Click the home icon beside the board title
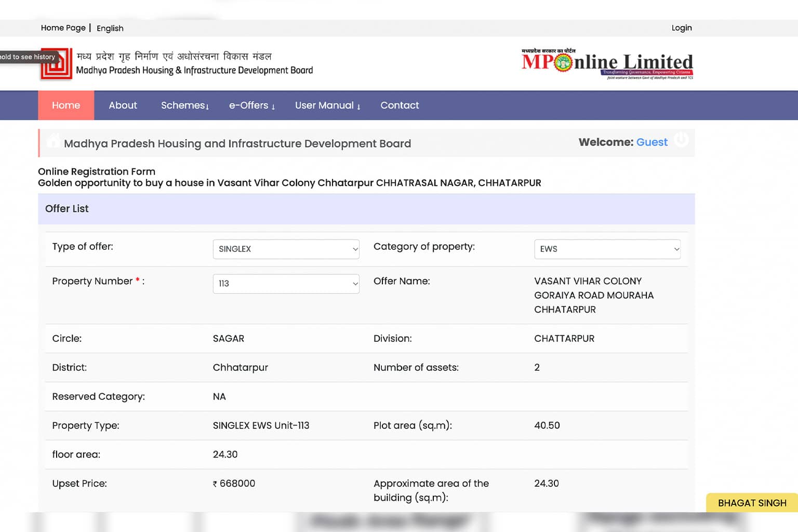798x532 pixels. coord(52,141)
